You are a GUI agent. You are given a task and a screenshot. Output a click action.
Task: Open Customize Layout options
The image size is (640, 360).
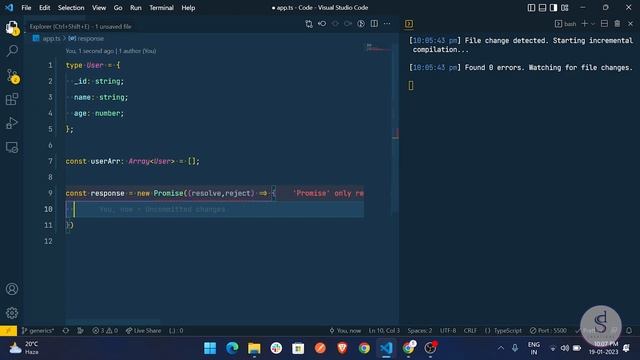[x=565, y=8]
